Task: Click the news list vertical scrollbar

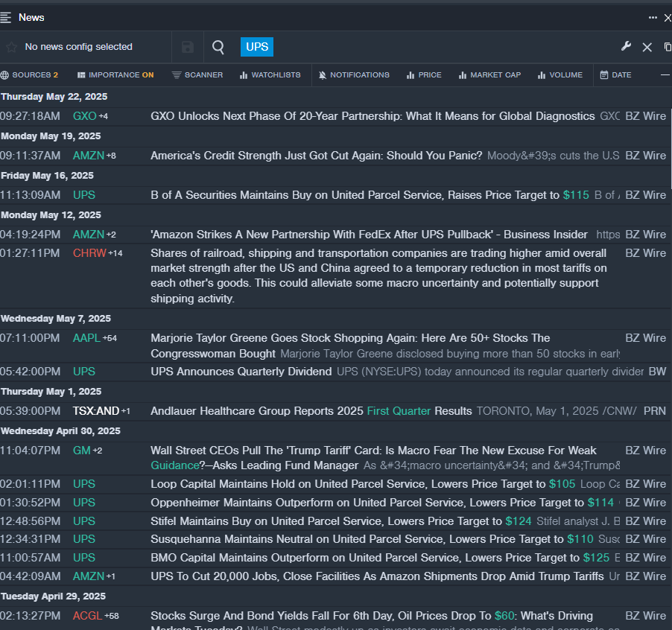Action: (x=670, y=147)
